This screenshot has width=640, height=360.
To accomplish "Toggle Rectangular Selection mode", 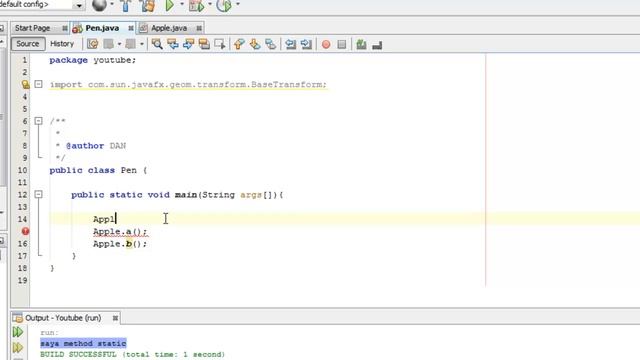I will click(x=220, y=44).
